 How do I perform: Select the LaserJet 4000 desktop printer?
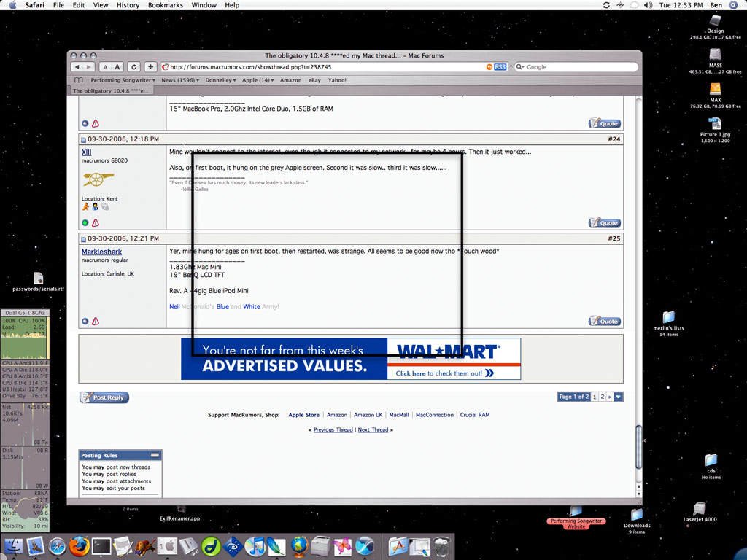[x=700, y=508]
